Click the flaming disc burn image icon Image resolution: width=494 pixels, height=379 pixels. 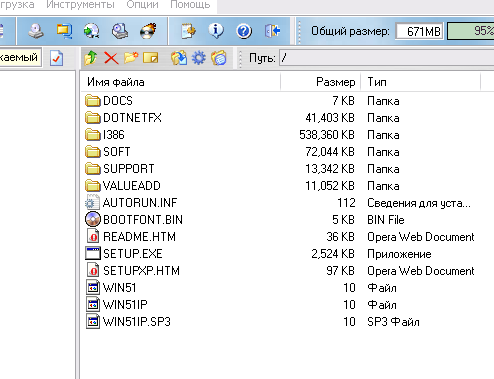(x=148, y=31)
